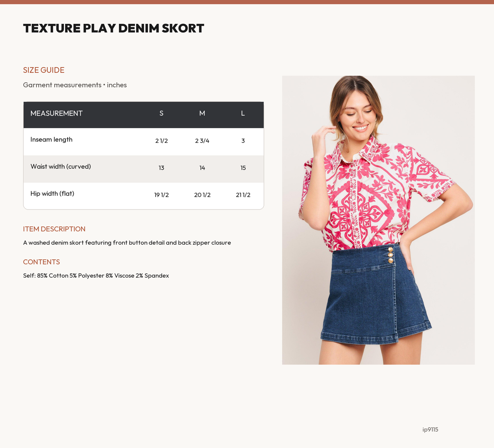Click the inseam value 2 1/2

(x=161, y=141)
